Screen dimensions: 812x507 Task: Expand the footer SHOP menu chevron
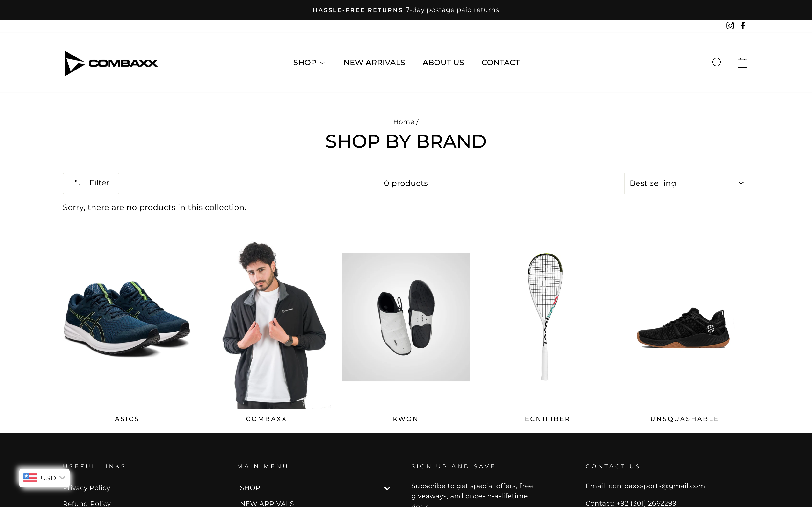(387, 488)
